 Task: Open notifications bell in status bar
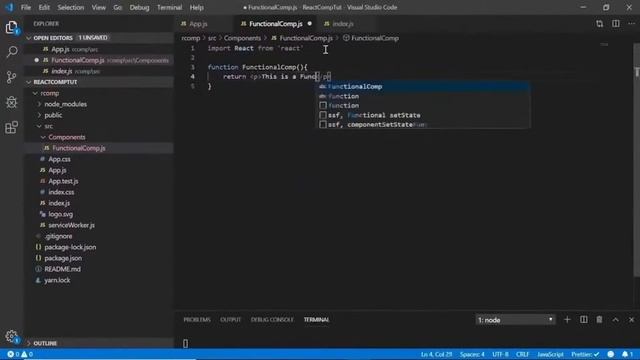pos(627,354)
